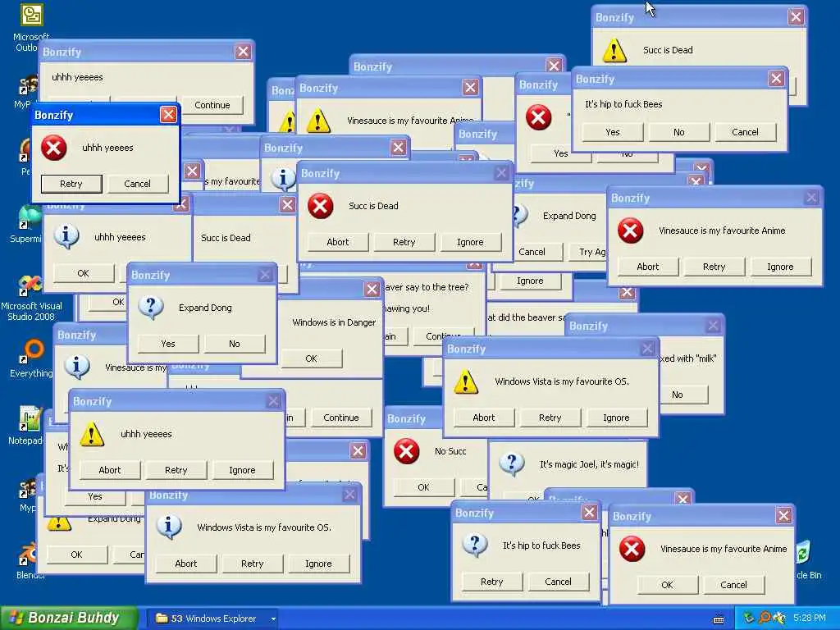Screen dimensions: 840x630
Task: Click the 53 Windows Explorer taskbar button
Action: (x=212, y=619)
